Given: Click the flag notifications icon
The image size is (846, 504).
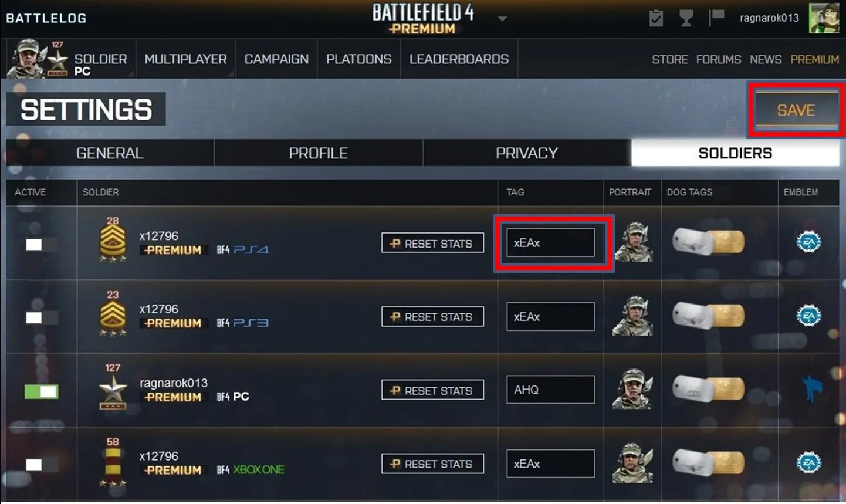Looking at the screenshot, I should 716,18.
